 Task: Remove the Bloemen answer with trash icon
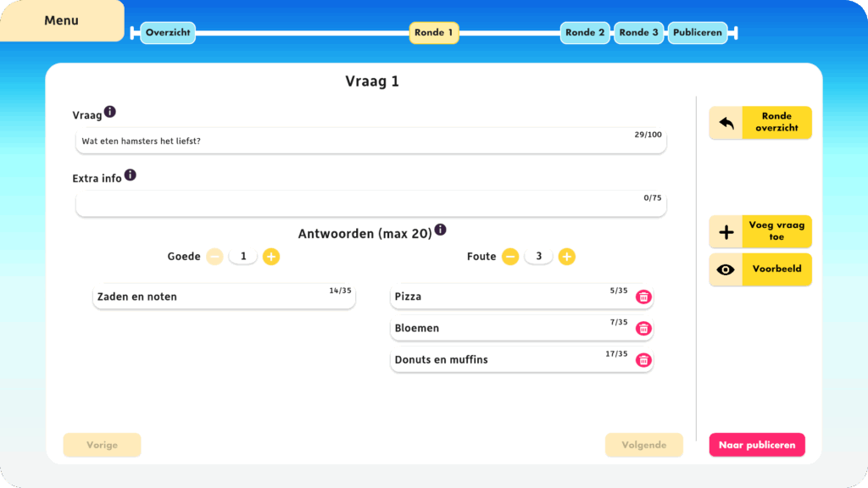(643, 328)
